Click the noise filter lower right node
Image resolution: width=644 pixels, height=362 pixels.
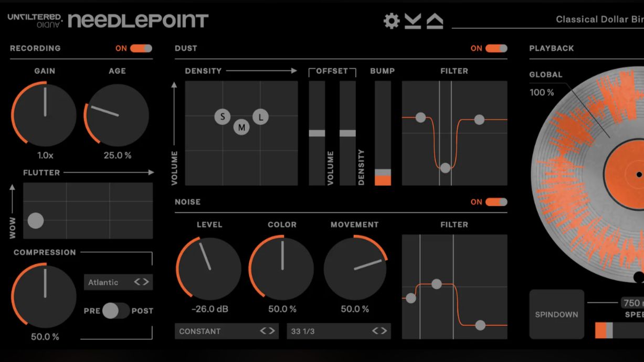click(x=480, y=325)
